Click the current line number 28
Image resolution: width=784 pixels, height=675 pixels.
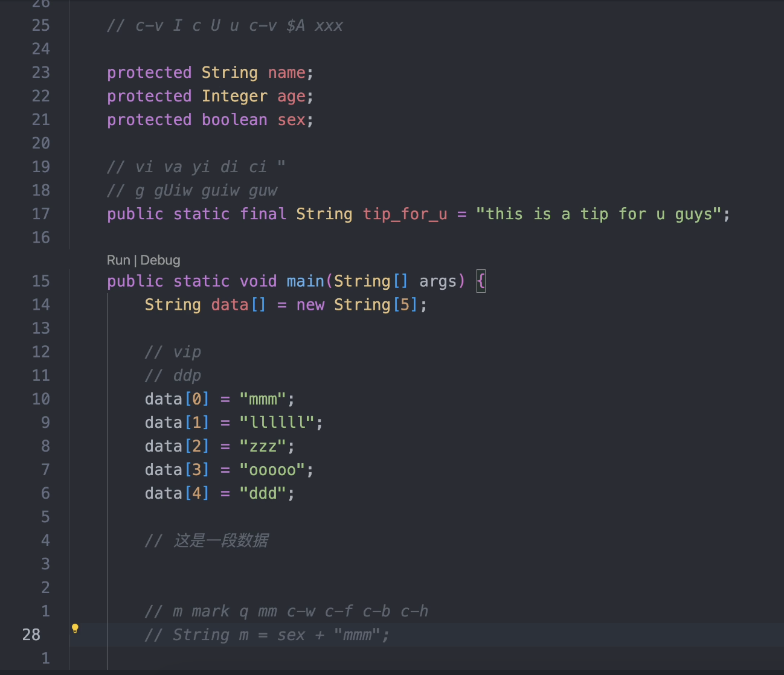[x=31, y=635]
